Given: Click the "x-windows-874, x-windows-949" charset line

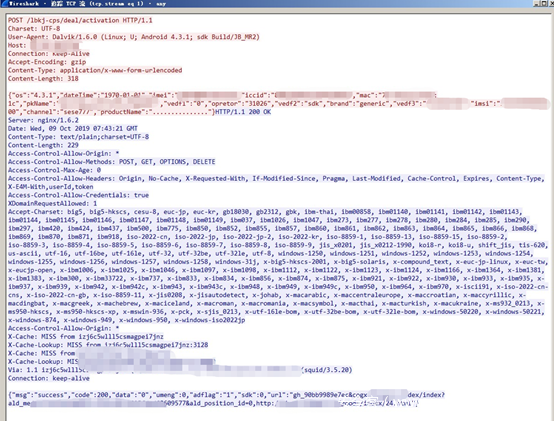Looking at the screenshot, I should 126,320.
